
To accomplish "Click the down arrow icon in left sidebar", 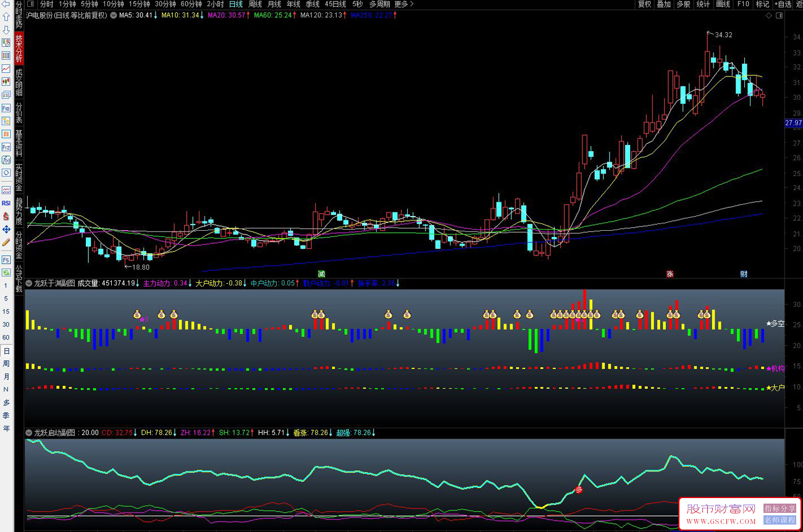I will click(6, 30).
